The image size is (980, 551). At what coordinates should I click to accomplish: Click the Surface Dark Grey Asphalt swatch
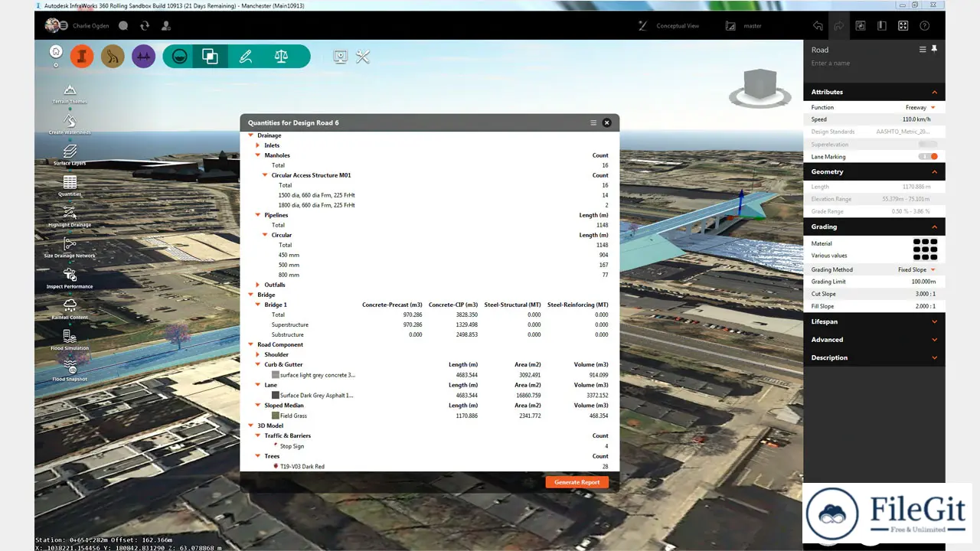point(276,395)
